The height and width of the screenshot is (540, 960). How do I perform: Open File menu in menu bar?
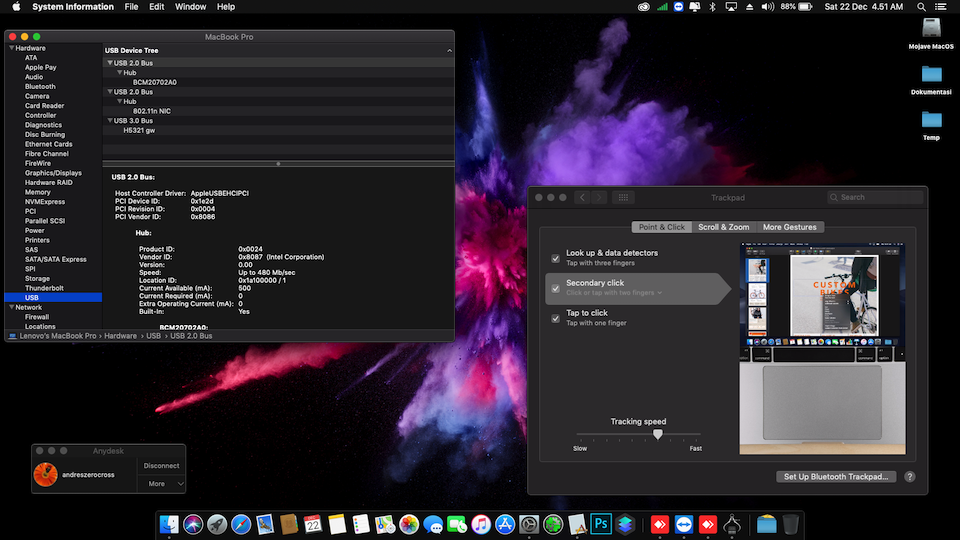pyautogui.click(x=131, y=7)
